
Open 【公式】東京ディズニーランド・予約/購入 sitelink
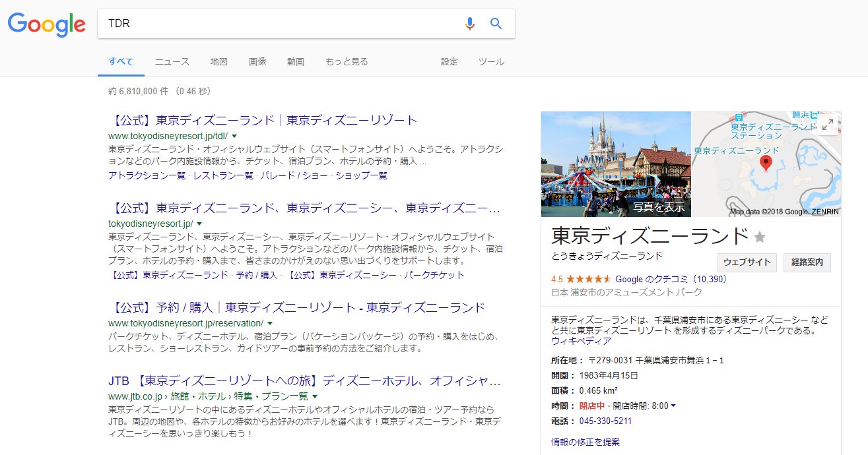point(193,275)
